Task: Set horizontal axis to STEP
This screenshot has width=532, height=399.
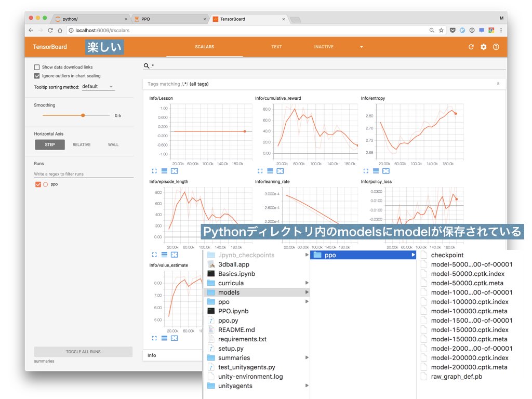Action: pyautogui.click(x=50, y=144)
